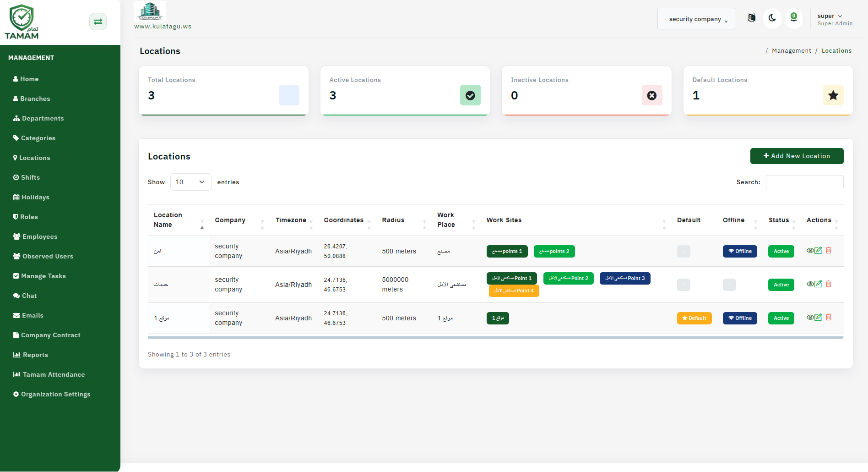Click the Management breadcrumb link
868x472 pixels.
click(x=791, y=51)
